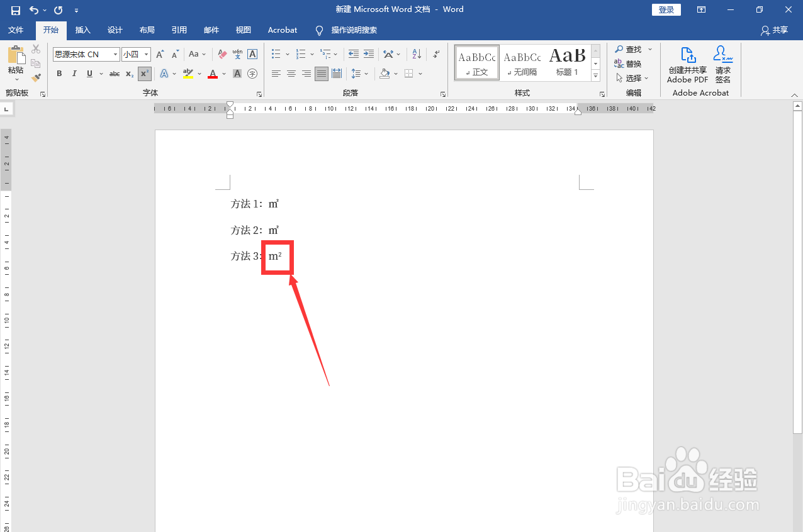Expand the numbering list dropdown arrow
Screen dimensions: 803x532
(312, 54)
